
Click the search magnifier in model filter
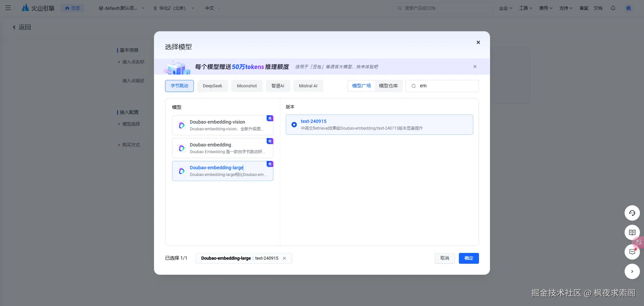point(414,86)
